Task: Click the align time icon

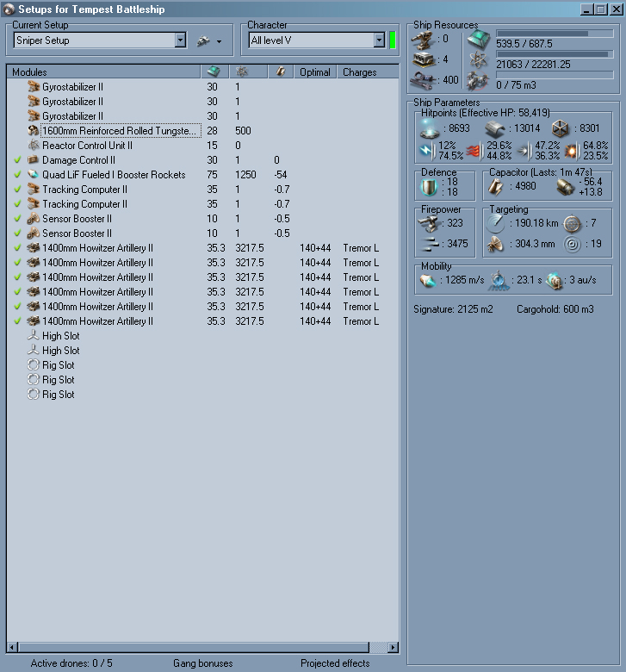Action: pos(499,280)
